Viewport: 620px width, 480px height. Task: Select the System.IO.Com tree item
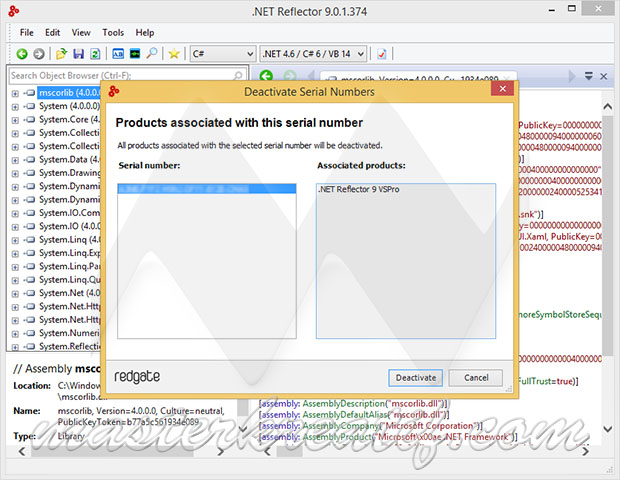coord(70,213)
